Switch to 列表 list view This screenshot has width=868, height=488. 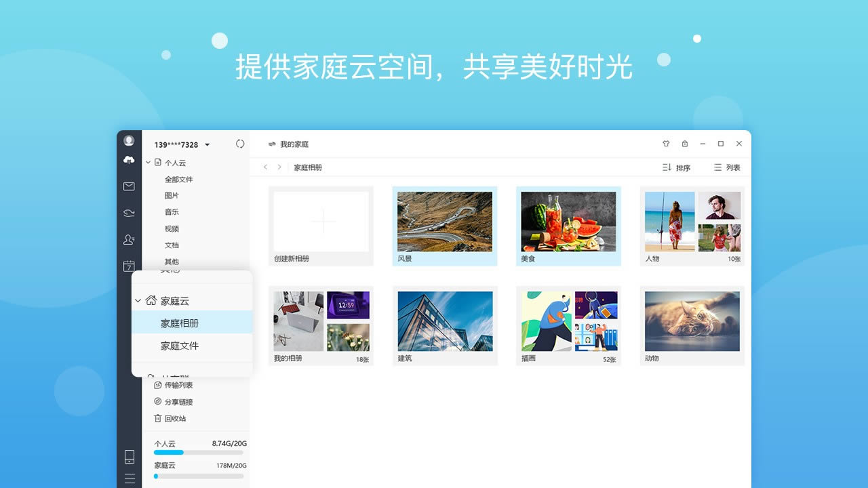pyautogui.click(x=727, y=167)
